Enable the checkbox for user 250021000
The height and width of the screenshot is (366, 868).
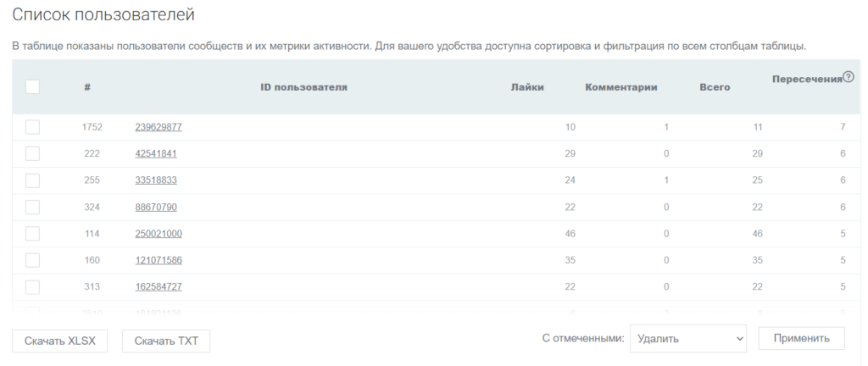click(x=32, y=234)
